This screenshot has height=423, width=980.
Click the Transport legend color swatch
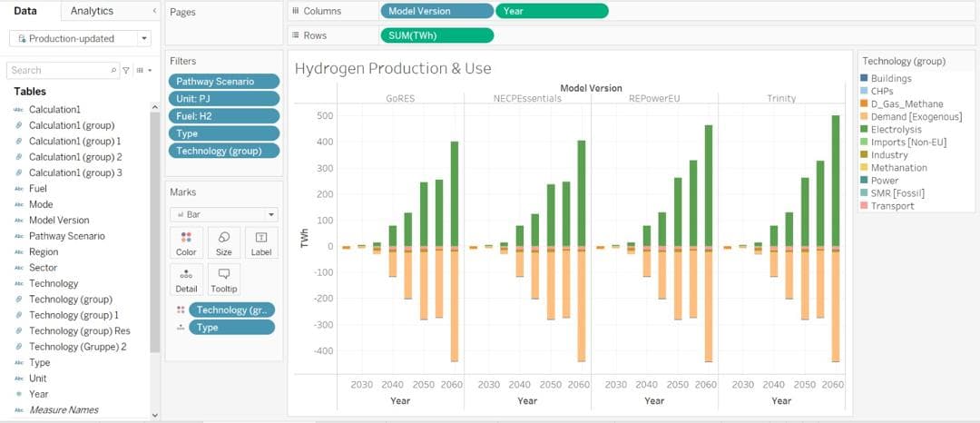point(864,206)
